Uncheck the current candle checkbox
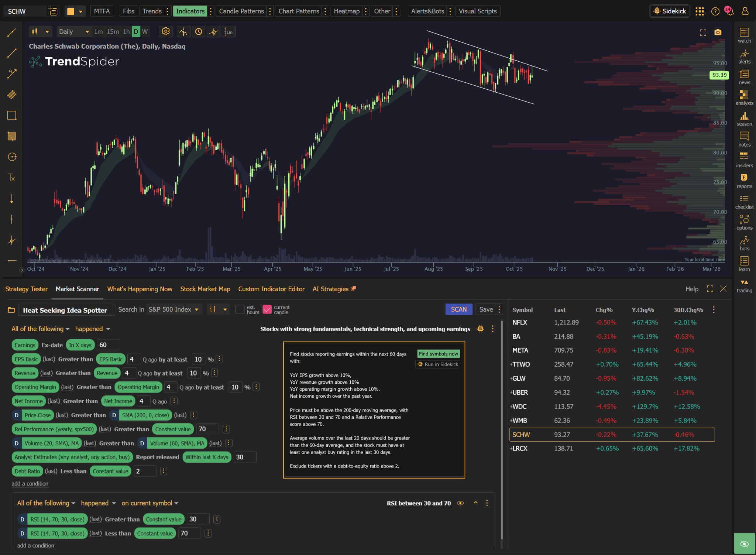 (x=267, y=309)
